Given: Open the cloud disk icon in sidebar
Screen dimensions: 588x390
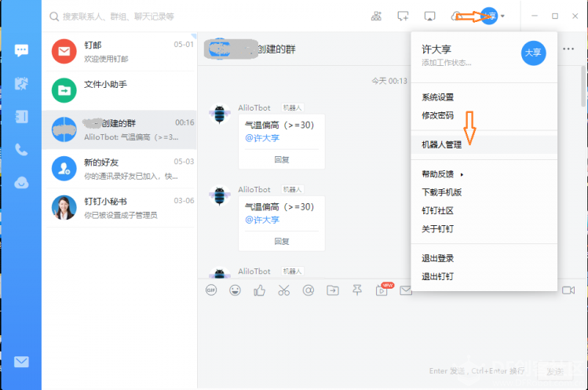Looking at the screenshot, I should 21,183.
